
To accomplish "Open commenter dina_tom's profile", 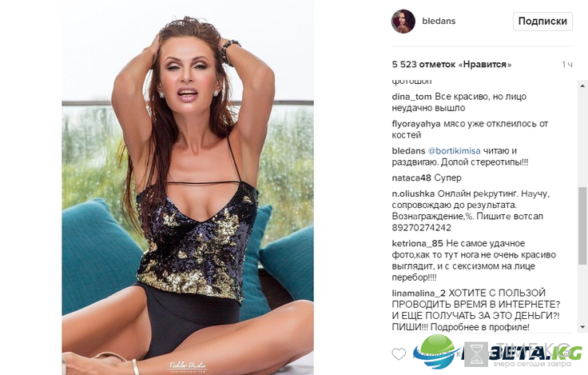I will tap(411, 97).
